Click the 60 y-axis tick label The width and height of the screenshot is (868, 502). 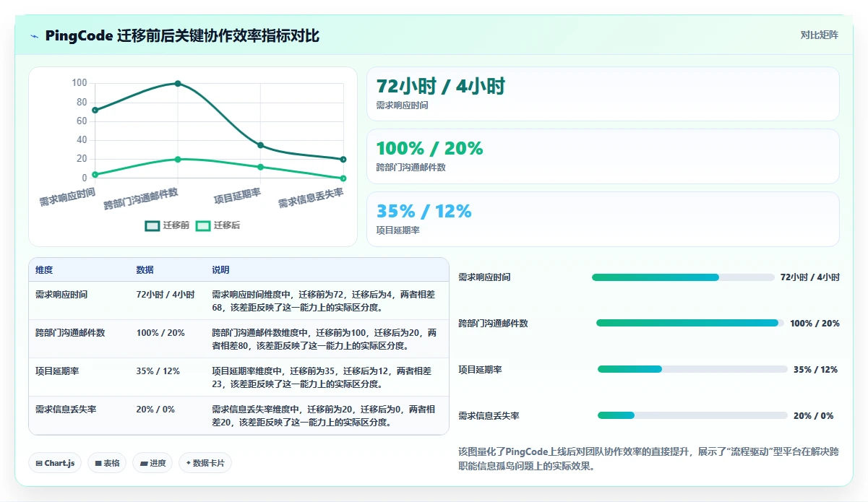click(x=82, y=121)
